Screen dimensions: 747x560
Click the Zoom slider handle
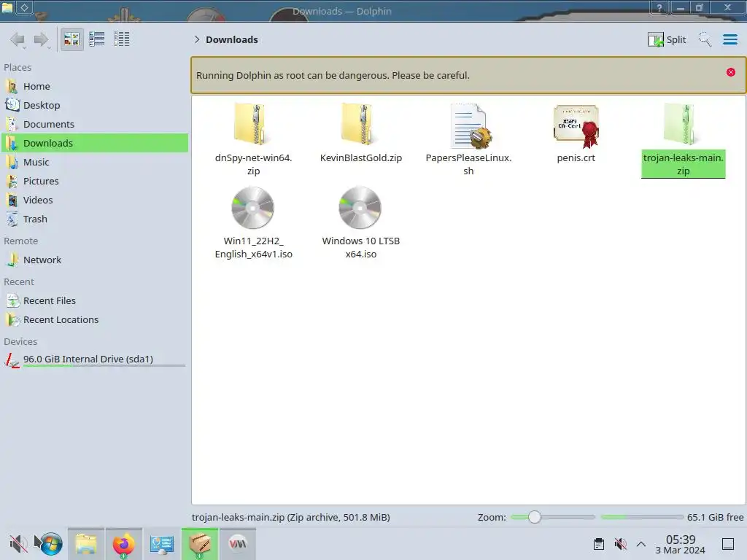coord(535,517)
